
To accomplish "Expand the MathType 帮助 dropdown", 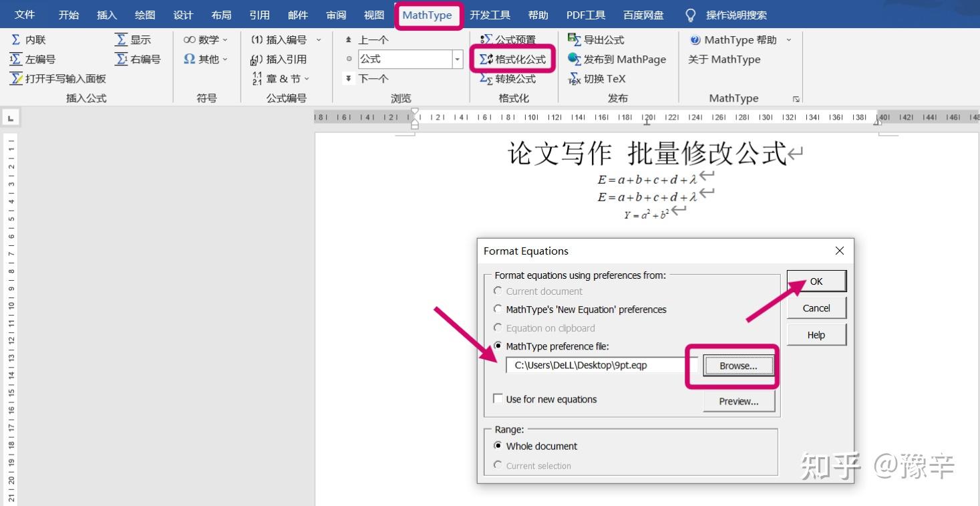I will tap(788, 40).
